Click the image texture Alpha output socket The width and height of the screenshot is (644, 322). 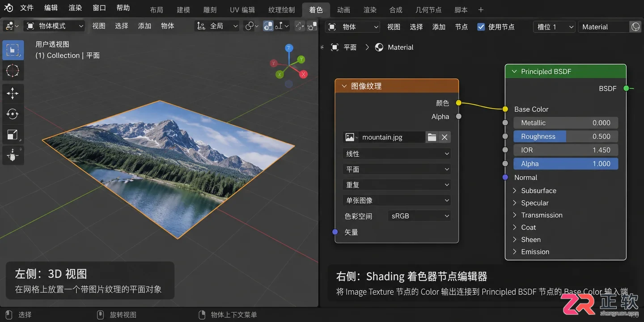tap(458, 116)
